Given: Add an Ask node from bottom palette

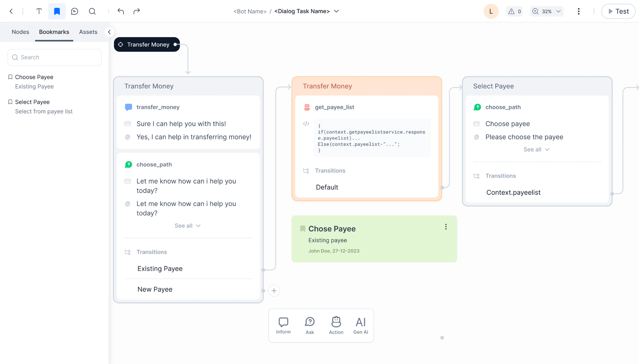Looking at the screenshot, I should click(x=310, y=325).
